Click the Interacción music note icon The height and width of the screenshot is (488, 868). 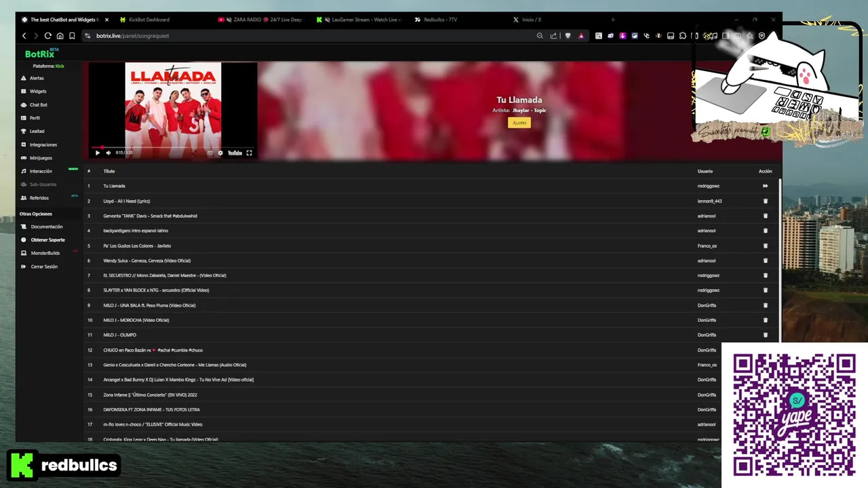(x=24, y=171)
